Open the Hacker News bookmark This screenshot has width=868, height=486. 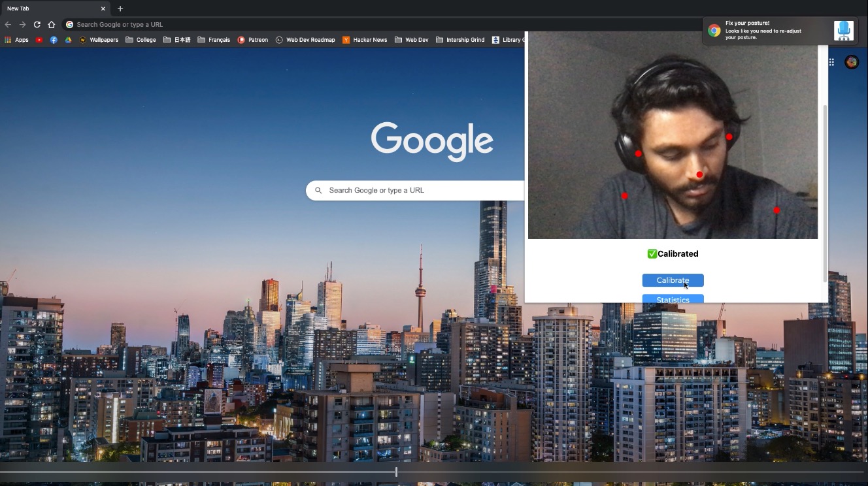point(365,40)
